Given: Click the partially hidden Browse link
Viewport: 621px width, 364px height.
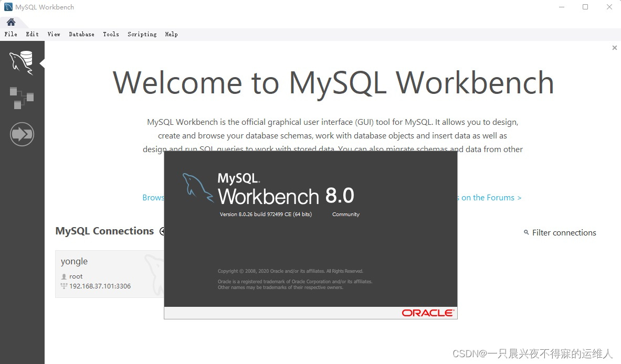Looking at the screenshot, I should coord(153,197).
